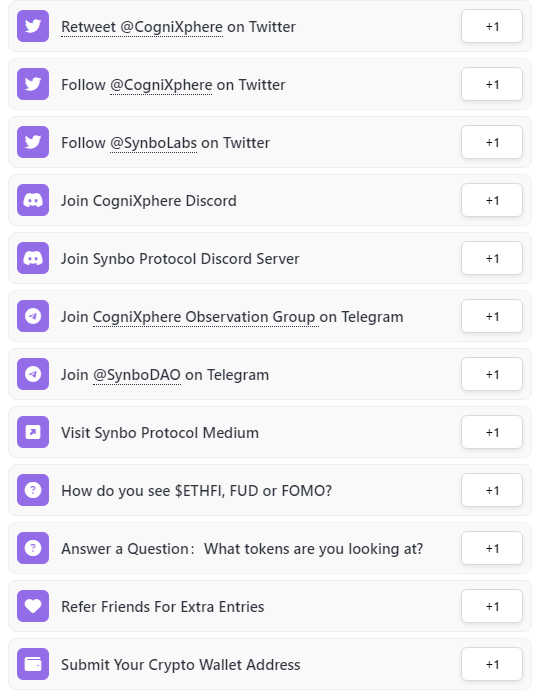Click +1 button for Visit Synbo Protocol Medium
The height and width of the screenshot is (696, 540).
tap(492, 432)
